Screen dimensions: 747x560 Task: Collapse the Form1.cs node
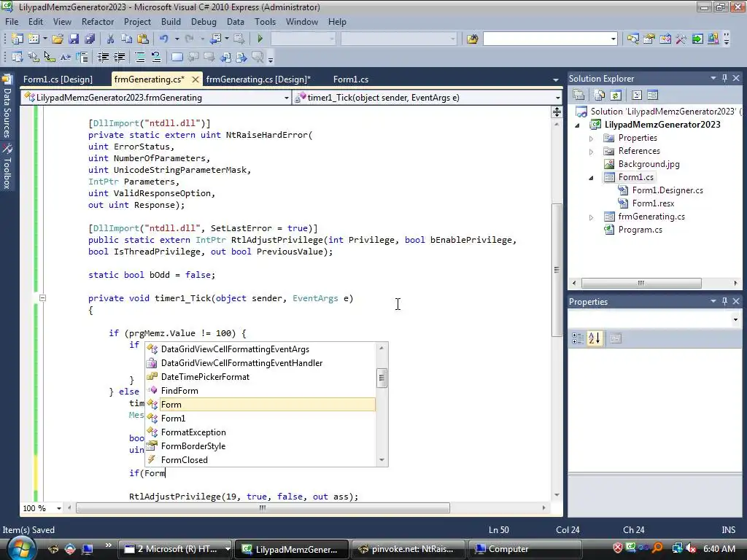click(591, 178)
